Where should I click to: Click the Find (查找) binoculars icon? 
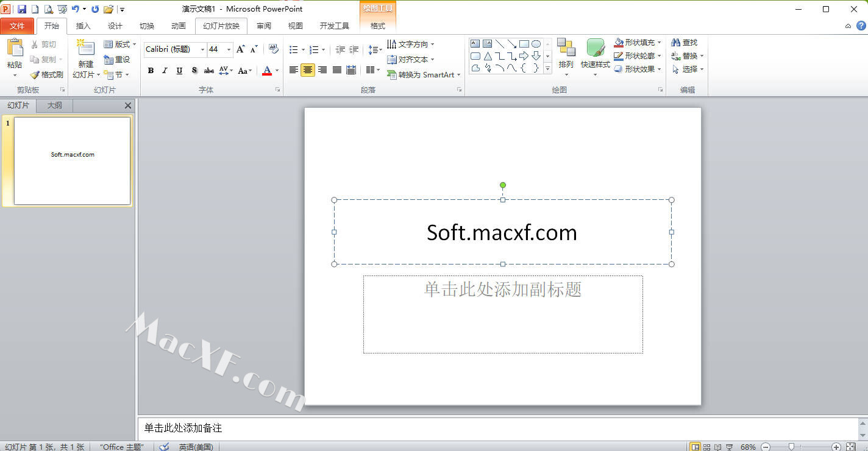(675, 43)
